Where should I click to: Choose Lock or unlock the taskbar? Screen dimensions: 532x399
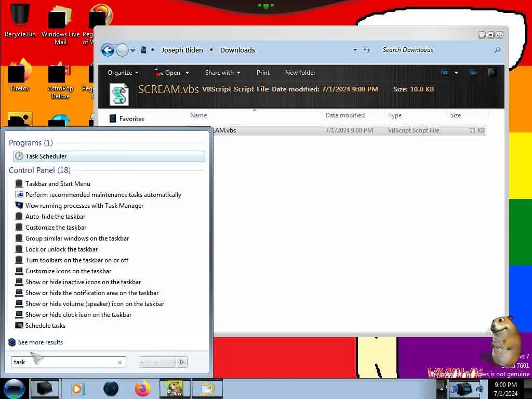(57, 249)
